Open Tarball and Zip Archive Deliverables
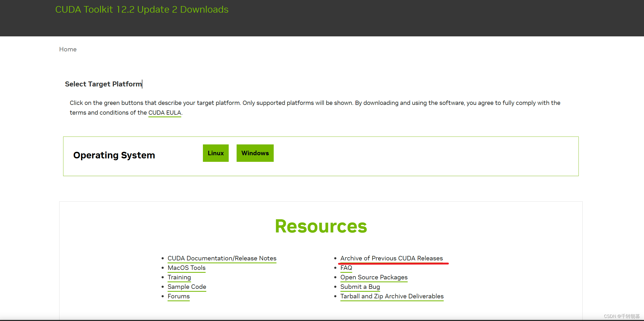 tap(392, 296)
